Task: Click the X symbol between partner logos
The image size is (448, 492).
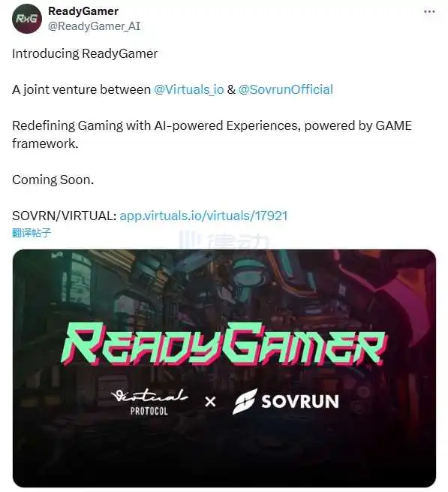Action: tap(210, 402)
